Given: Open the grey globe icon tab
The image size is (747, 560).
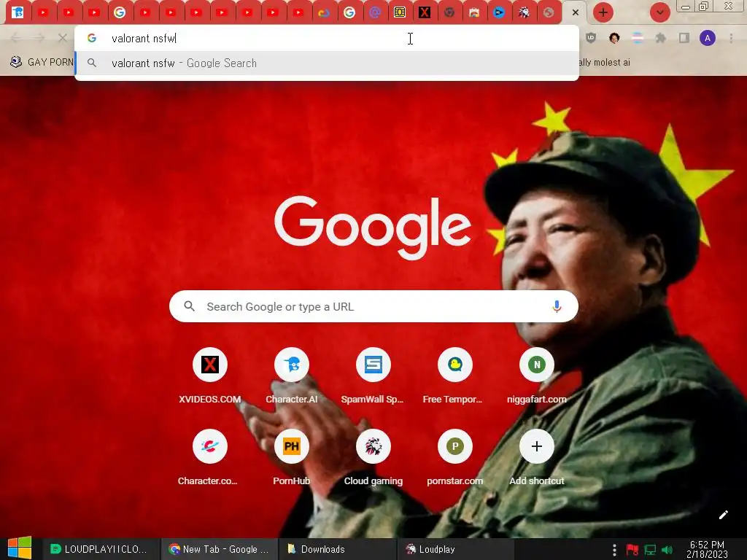Looking at the screenshot, I should [549, 12].
